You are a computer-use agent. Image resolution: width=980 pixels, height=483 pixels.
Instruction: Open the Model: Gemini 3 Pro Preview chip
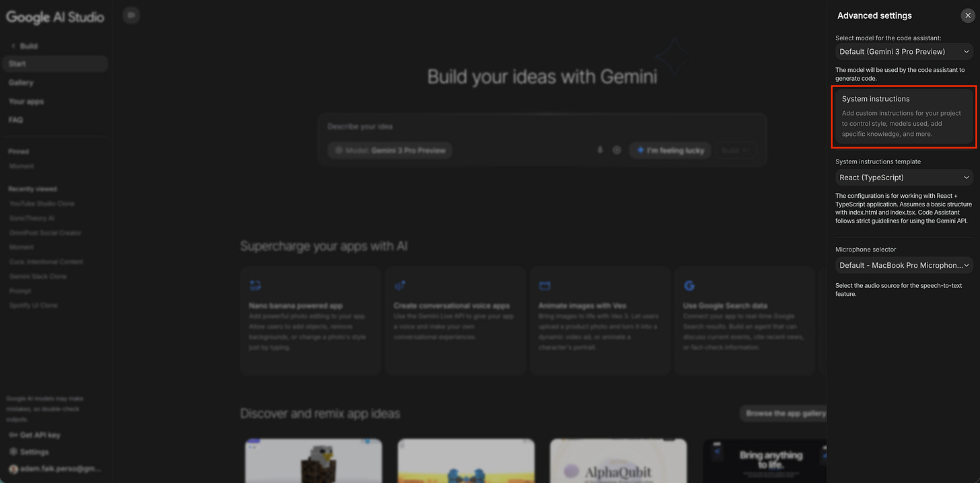[x=390, y=151]
